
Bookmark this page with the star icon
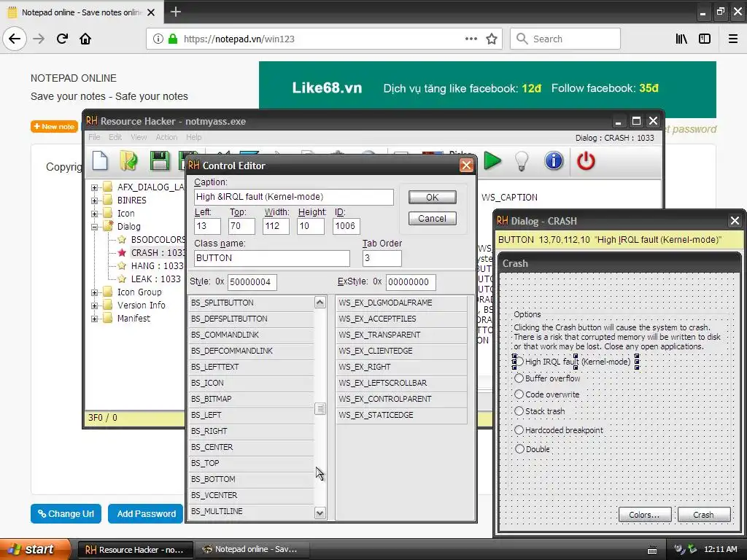(x=492, y=39)
